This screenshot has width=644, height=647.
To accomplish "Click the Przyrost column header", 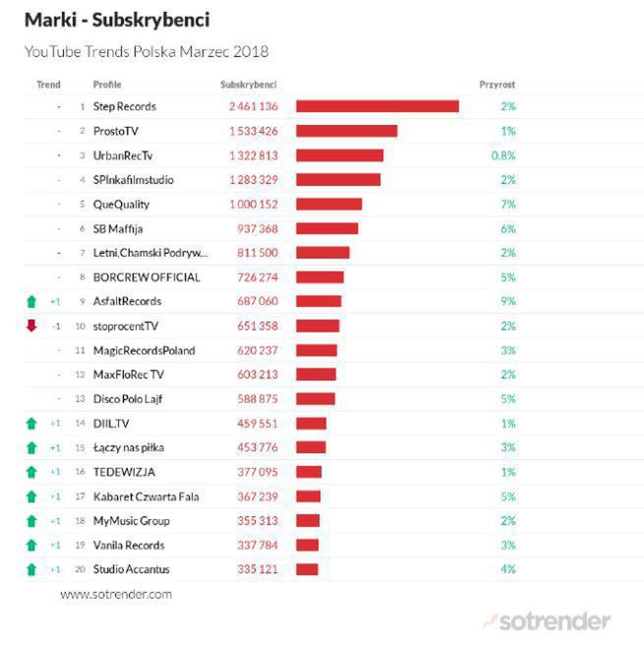I will coord(498,85).
